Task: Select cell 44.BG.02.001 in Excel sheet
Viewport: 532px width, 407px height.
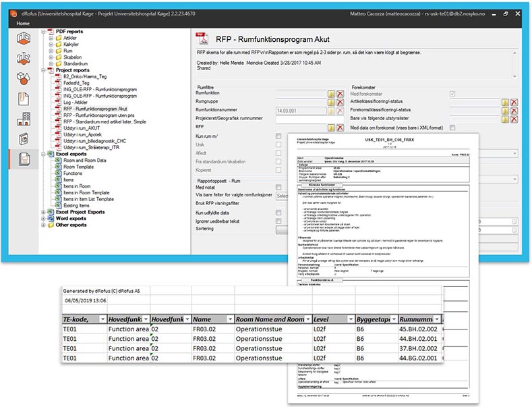Action: click(x=418, y=358)
